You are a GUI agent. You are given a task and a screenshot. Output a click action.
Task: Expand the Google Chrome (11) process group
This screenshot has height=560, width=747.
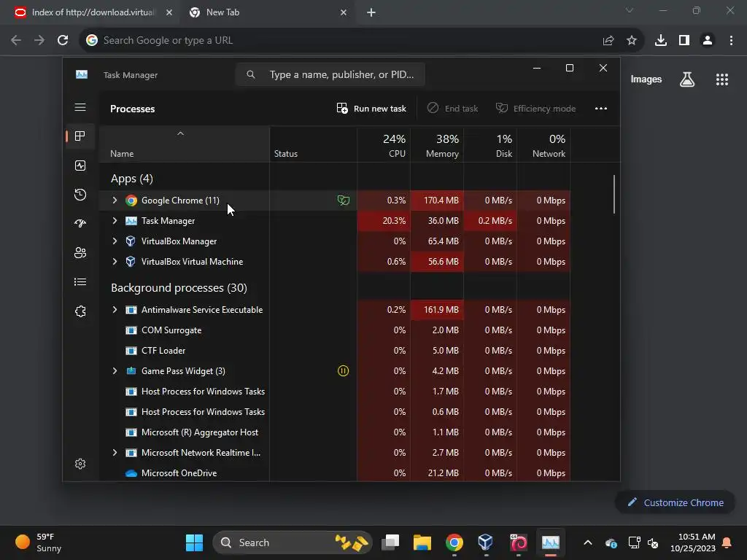click(115, 201)
